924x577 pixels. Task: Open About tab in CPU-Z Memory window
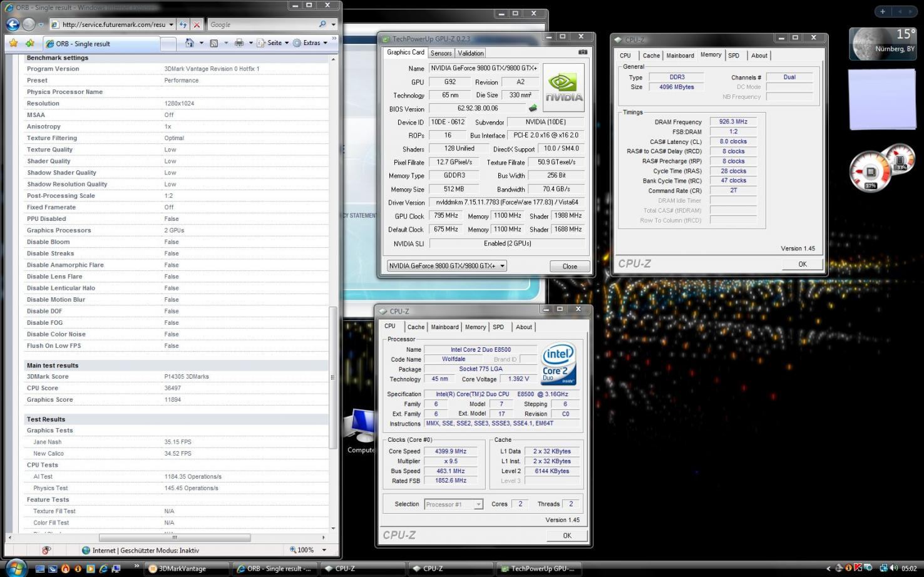pyautogui.click(x=759, y=56)
